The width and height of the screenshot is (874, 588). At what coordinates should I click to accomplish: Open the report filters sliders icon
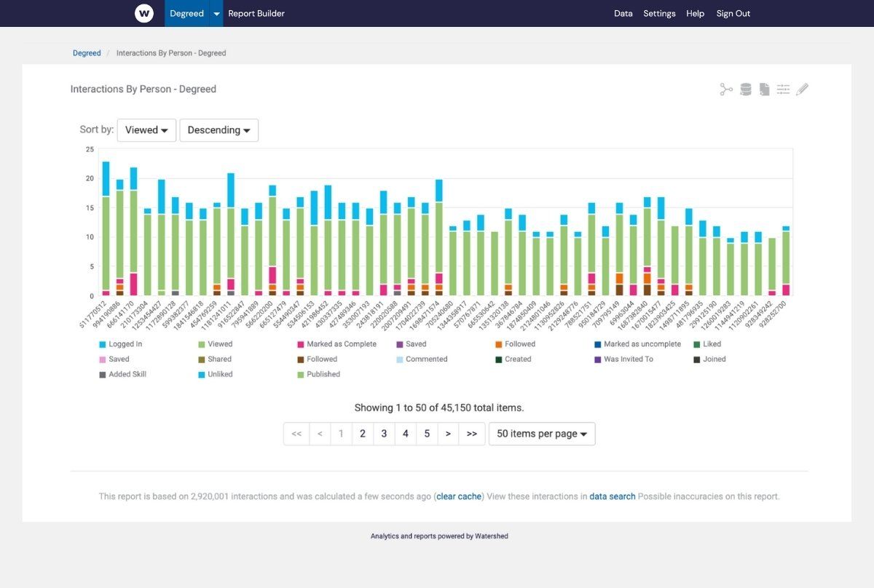pos(783,89)
